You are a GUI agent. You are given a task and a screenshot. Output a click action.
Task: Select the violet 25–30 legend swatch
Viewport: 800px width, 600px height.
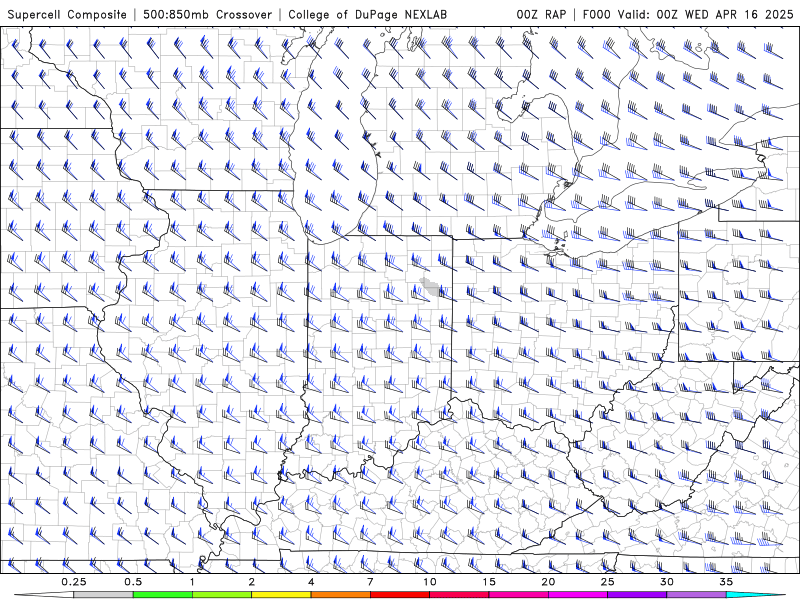click(x=637, y=595)
